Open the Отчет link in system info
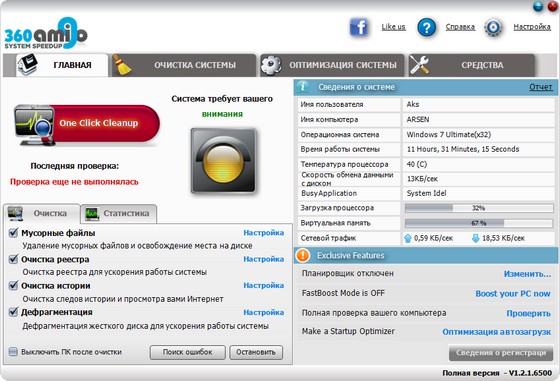 point(541,87)
